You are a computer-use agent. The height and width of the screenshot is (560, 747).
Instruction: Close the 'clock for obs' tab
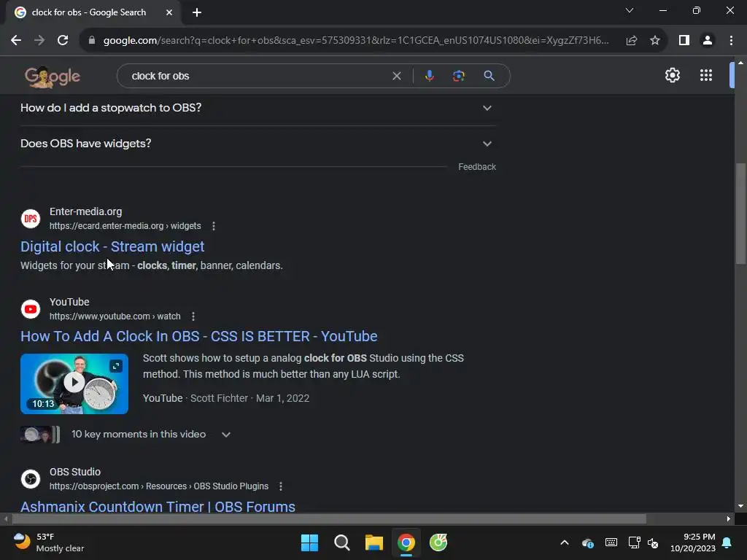(x=169, y=12)
